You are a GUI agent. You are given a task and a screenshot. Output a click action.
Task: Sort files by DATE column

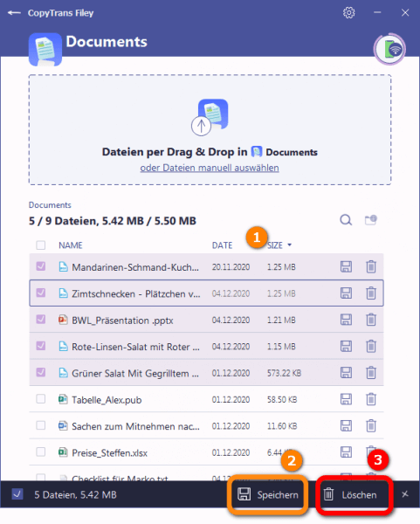(222, 245)
